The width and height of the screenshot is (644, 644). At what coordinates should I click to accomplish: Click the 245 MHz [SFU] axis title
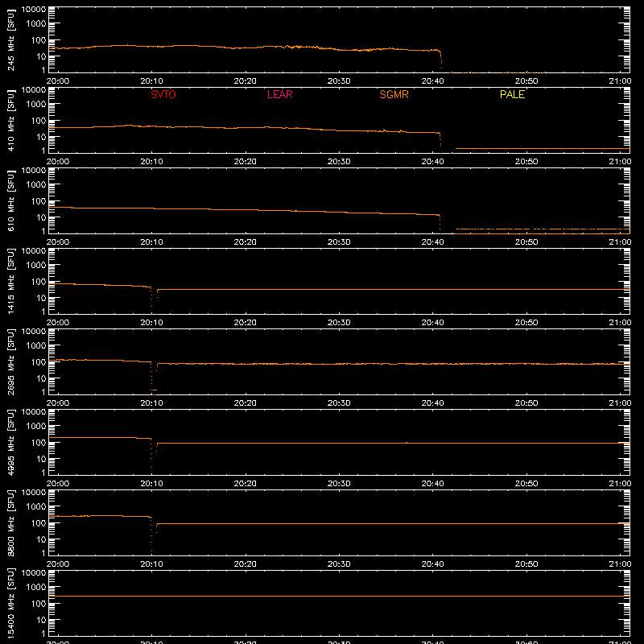[11, 39]
